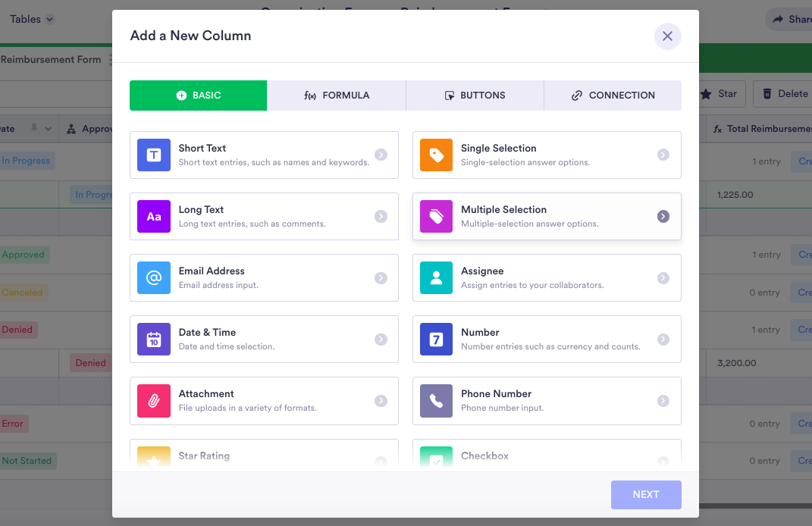Select the Short Text column icon
Viewport: 812px width, 526px height.
click(154, 155)
